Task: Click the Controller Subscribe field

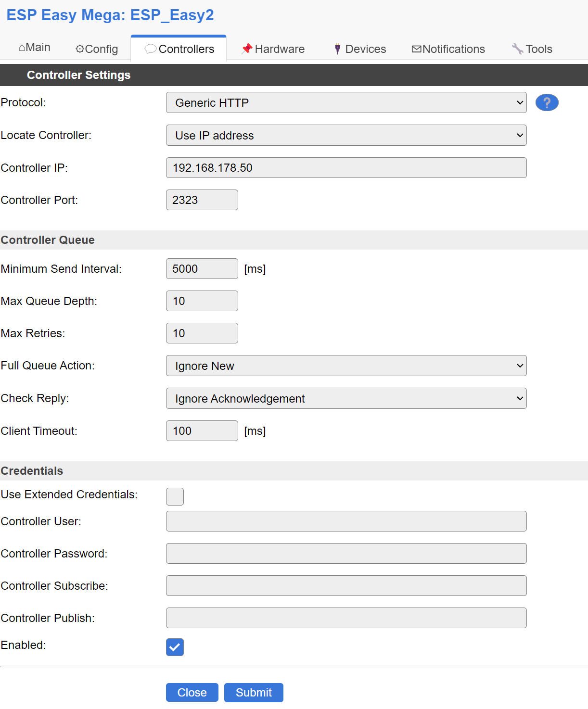Action: [346, 585]
